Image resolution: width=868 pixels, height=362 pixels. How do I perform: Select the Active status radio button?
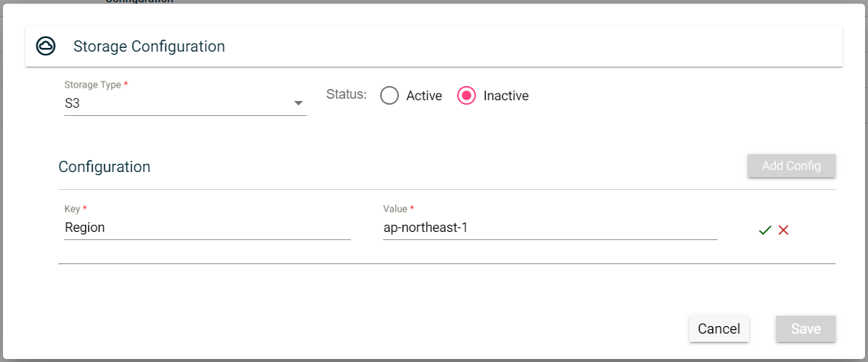coord(389,96)
